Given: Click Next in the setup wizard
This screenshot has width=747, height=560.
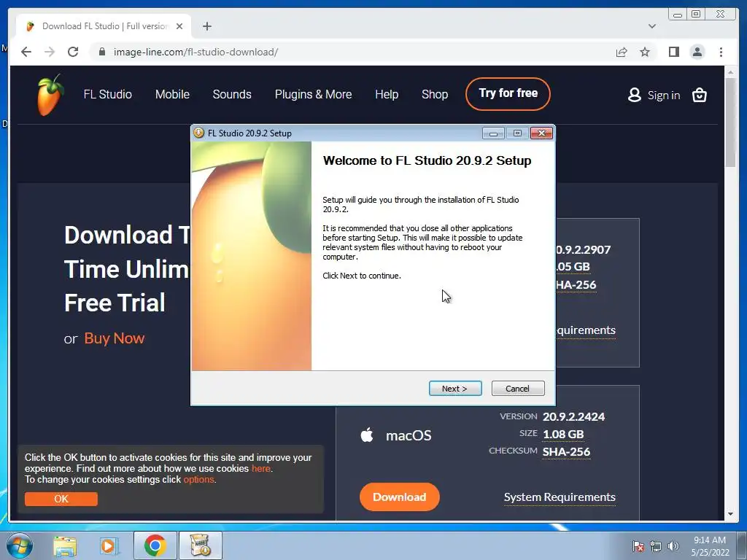Looking at the screenshot, I should (x=455, y=389).
